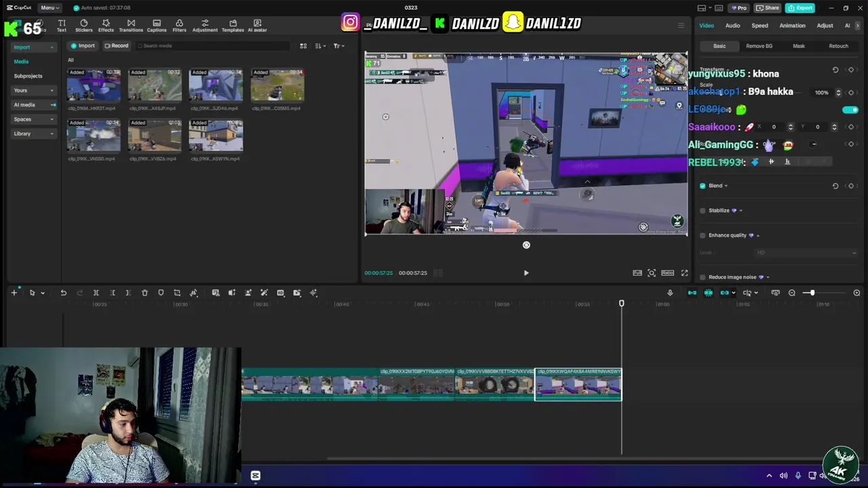868x488 pixels.
Task: Click the player zoom scan icon
Action: point(652,273)
